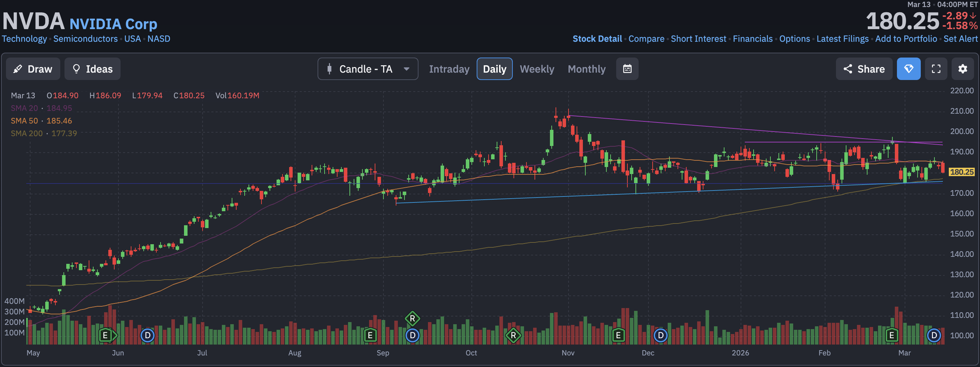980x367 pixels.
Task: Click the dividend D marker in June
Action: (x=148, y=335)
